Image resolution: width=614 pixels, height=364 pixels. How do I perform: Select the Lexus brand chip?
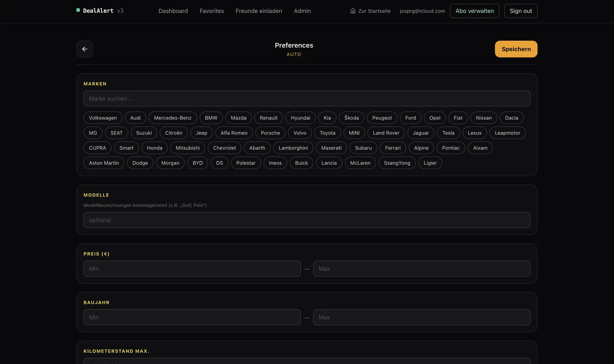(475, 133)
